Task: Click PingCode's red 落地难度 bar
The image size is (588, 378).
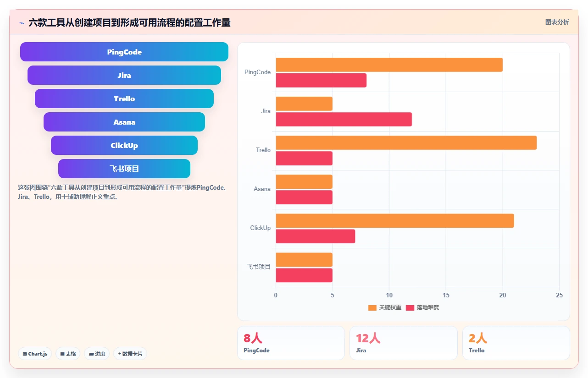Action: click(x=321, y=80)
